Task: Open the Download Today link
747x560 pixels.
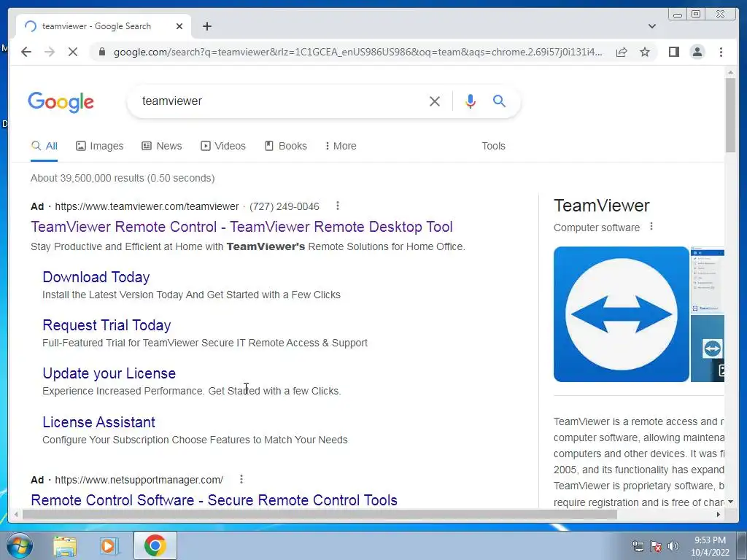Action: [96, 277]
